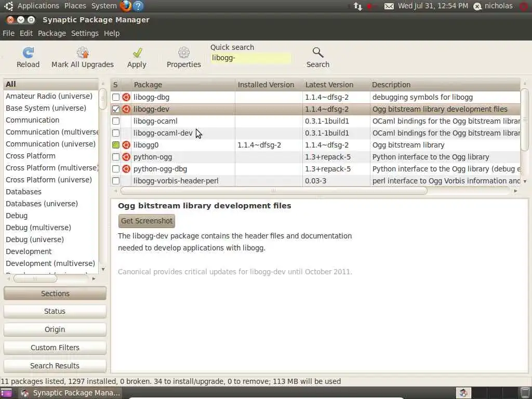Launch Firefox from the top panel
This screenshot has width=532, height=399.
click(x=126, y=6)
